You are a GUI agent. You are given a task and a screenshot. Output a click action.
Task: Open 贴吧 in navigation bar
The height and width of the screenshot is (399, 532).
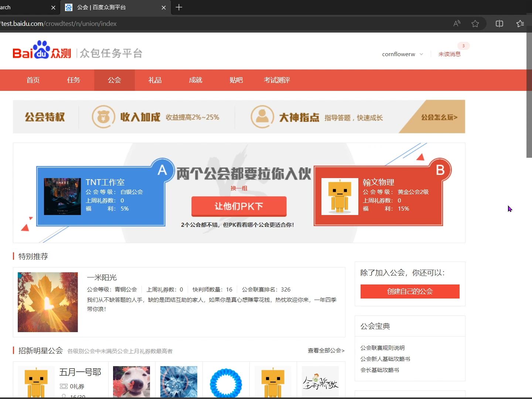236,80
